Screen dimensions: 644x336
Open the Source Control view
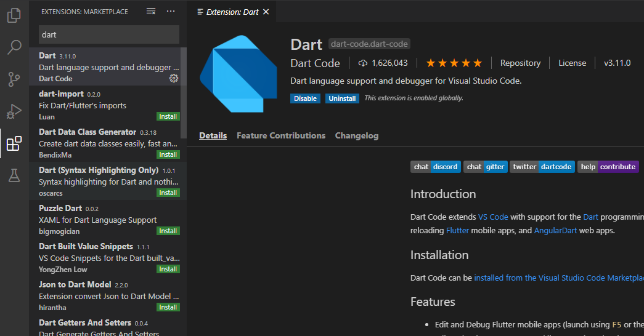tap(14, 79)
